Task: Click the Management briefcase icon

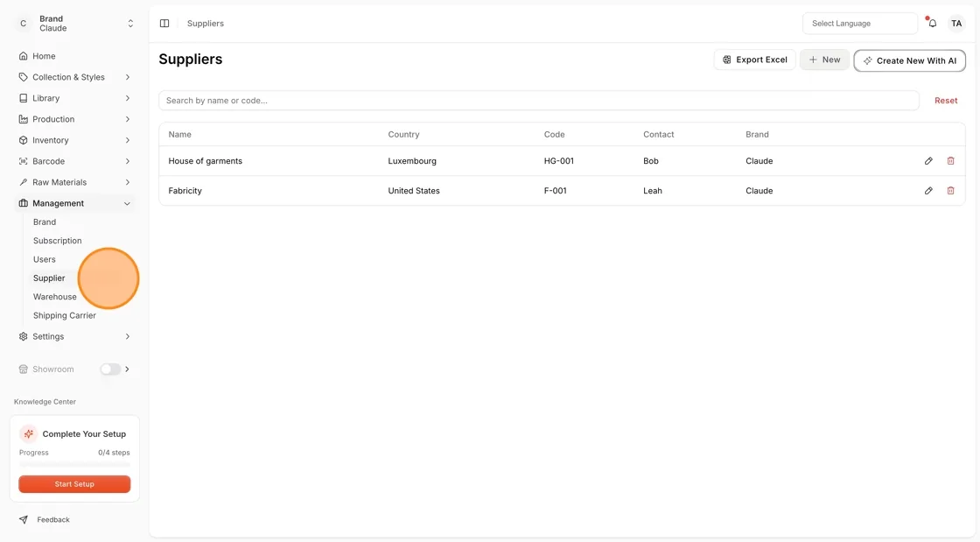Action: click(x=23, y=203)
